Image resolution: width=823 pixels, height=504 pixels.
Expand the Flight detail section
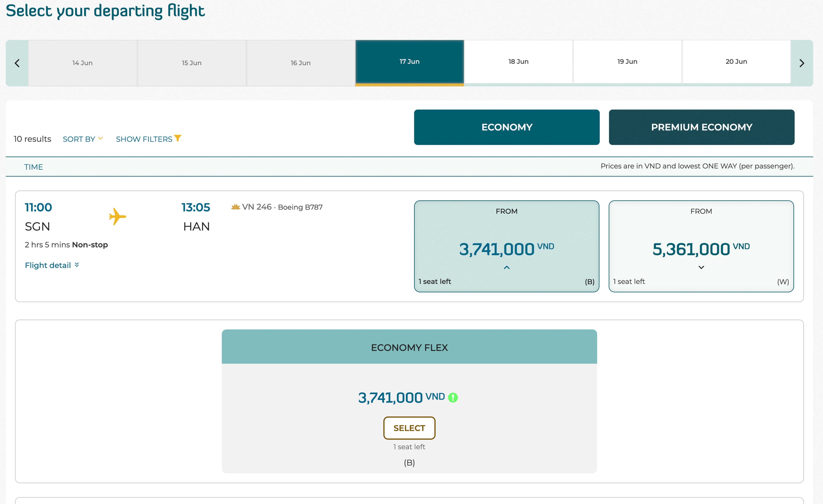(52, 265)
